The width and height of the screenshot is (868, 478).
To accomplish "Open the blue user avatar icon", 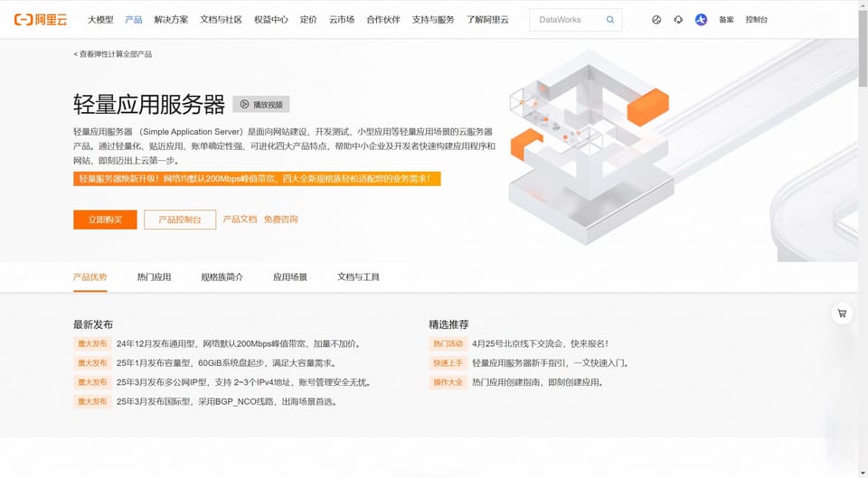I will 701,19.
